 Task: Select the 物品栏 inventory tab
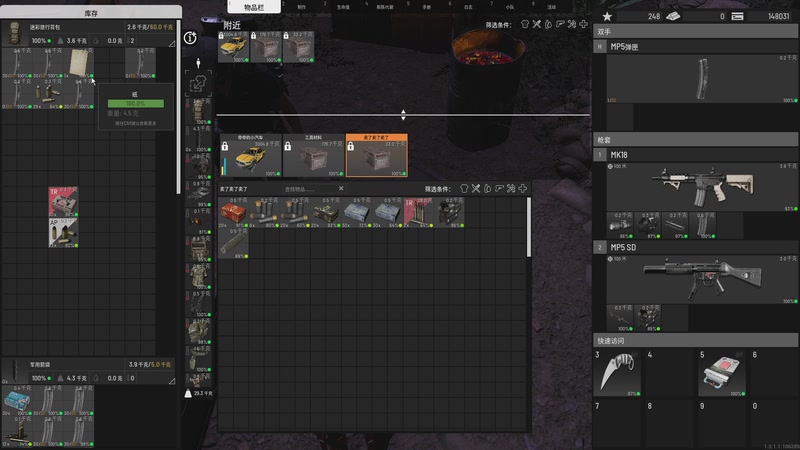pos(254,7)
